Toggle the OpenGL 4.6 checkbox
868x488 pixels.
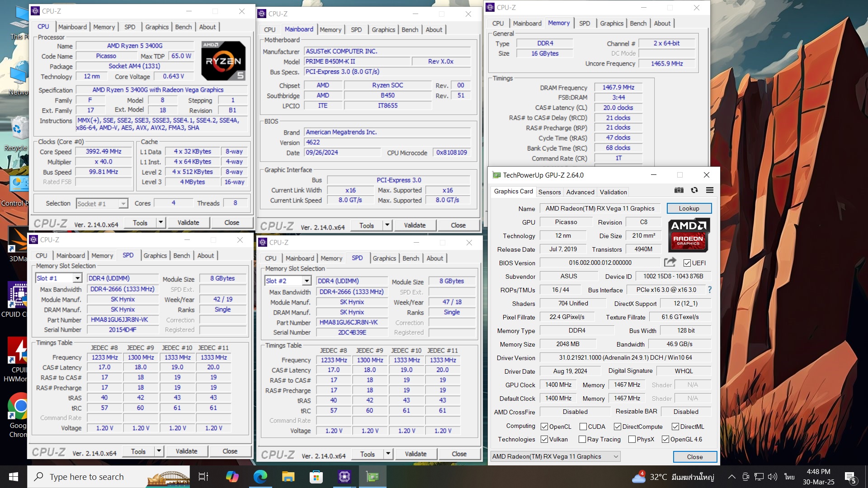[x=665, y=439]
